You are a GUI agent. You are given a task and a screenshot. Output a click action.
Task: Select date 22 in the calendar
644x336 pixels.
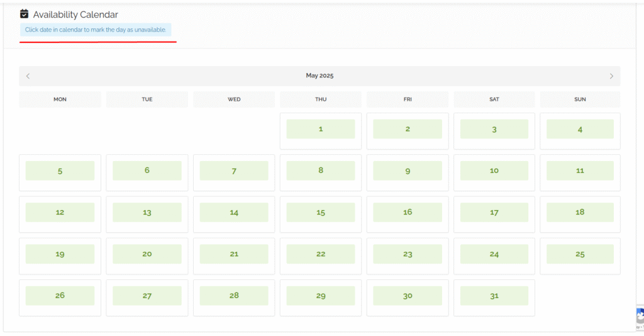point(320,254)
